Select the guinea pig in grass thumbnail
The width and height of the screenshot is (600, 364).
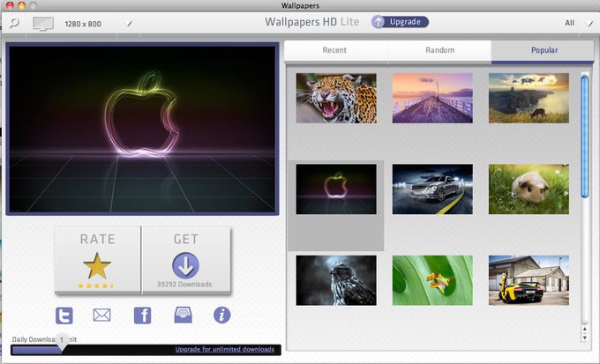pyautogui.click(x=529, y=189)
